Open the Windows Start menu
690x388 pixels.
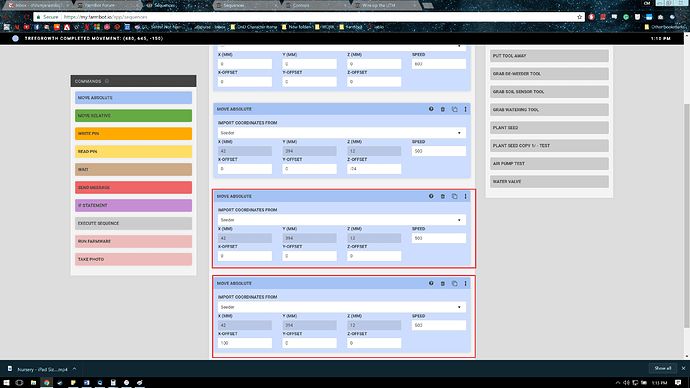6,383
